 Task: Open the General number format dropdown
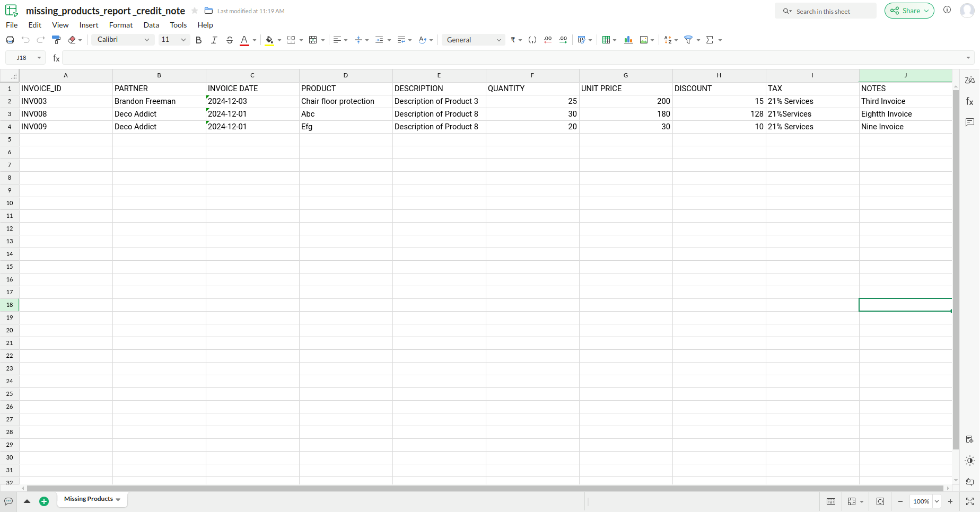pyautogui.click(x=474, y=40)
